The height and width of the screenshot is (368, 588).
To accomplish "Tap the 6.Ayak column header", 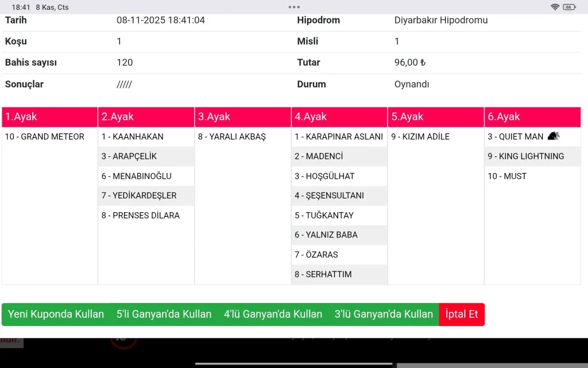I will pyautogui.click(x=532, y=117).
